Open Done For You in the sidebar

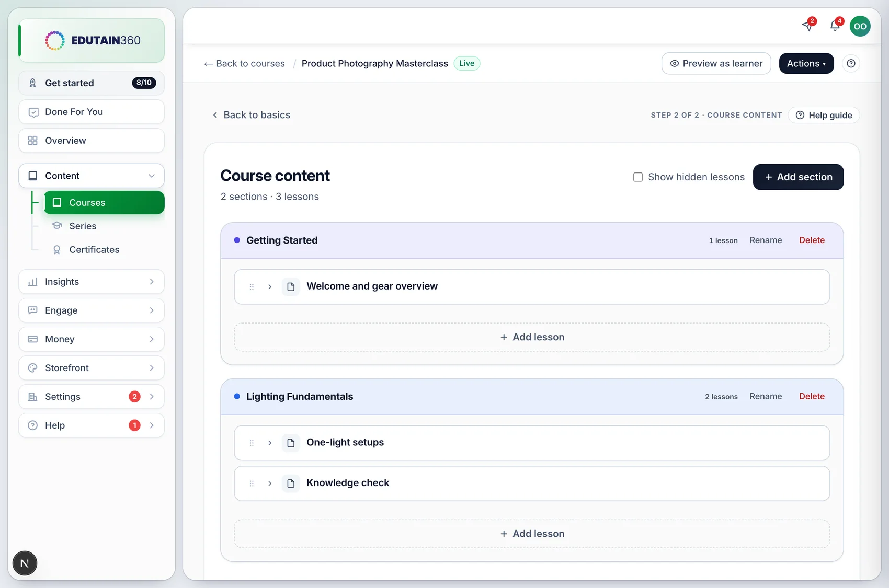coord(92,112)
